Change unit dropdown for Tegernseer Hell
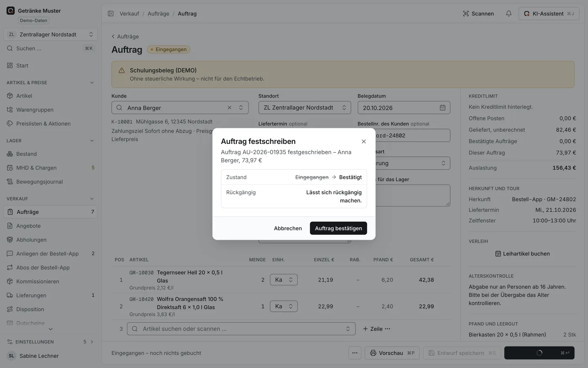This screenshot has height=368, width=588. point(284,280)
